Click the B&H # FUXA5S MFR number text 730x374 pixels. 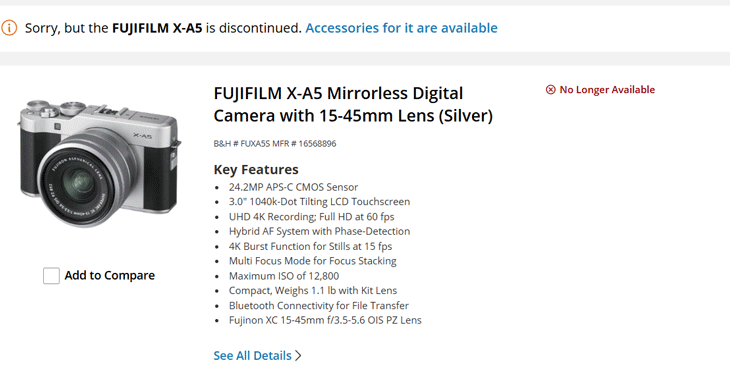coord(275,143)
